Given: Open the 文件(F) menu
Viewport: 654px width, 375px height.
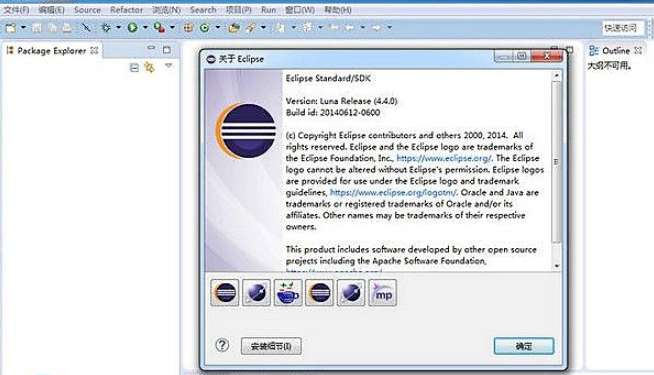Looking at the screenshot, I should [x=16, y=10].
